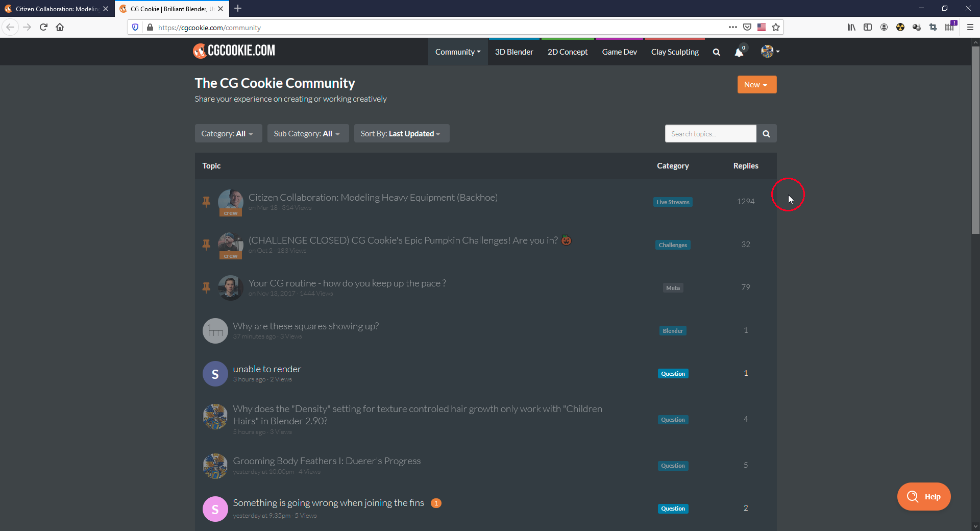Open the orange Help chat button
The height and width of the screenshot is (531, 980).
click(924, 497)
